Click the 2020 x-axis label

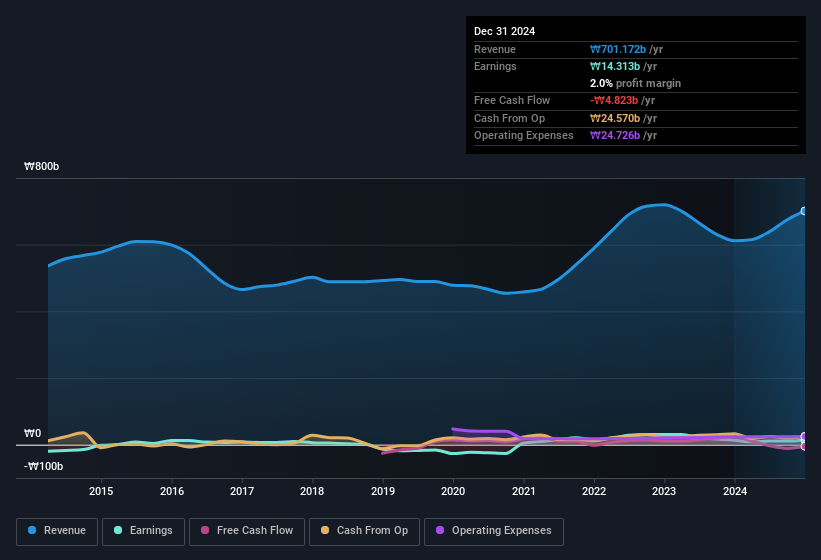453,491
